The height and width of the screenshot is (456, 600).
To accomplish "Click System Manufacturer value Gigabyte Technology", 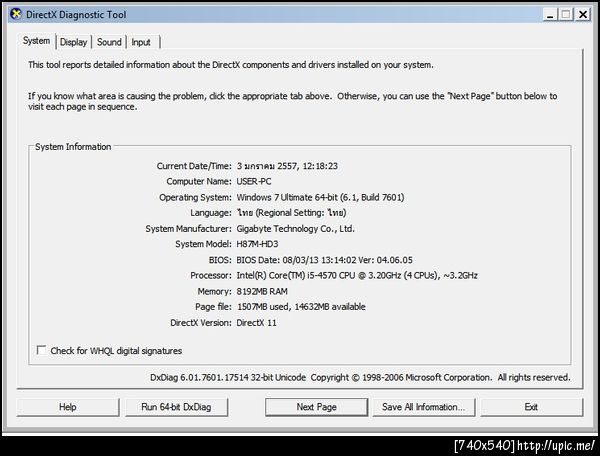I will (295, 229).
